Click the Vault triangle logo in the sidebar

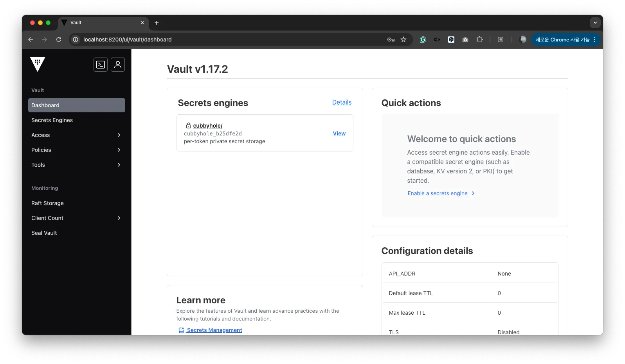(38, 64)
